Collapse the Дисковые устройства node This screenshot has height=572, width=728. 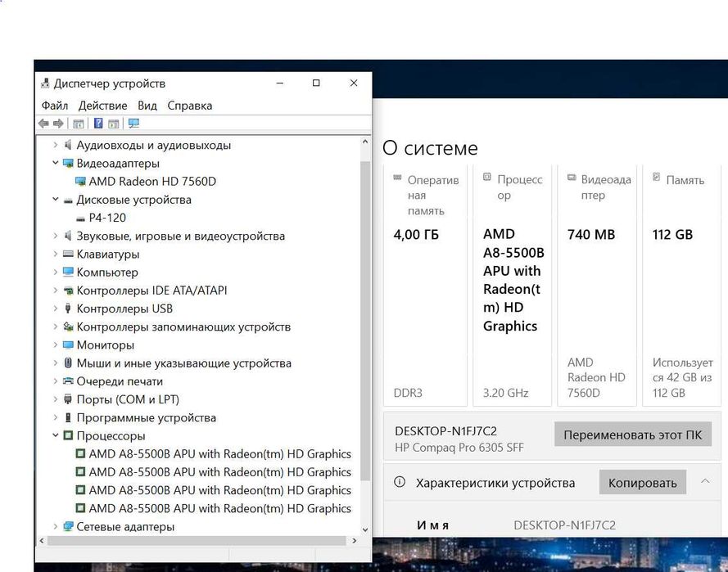55,200
